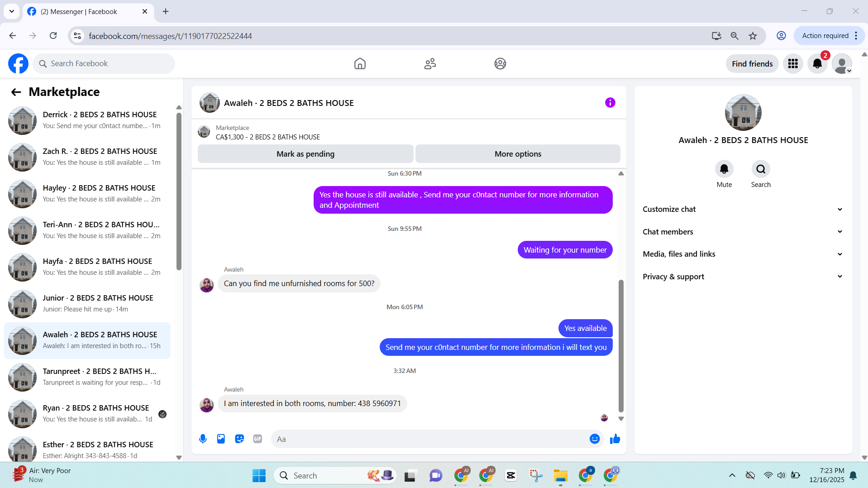Click Mark as pending button
This screenshot has height=488, width=868.
[x=305, y=154]
